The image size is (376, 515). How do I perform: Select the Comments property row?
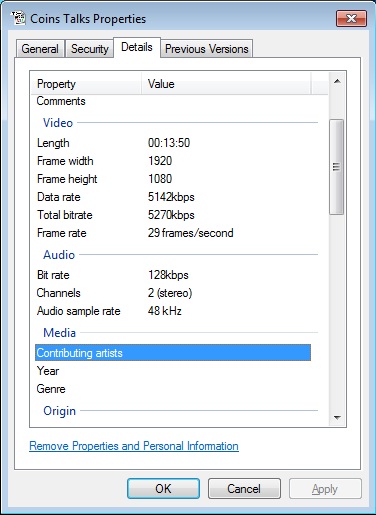tap(173, 101)
